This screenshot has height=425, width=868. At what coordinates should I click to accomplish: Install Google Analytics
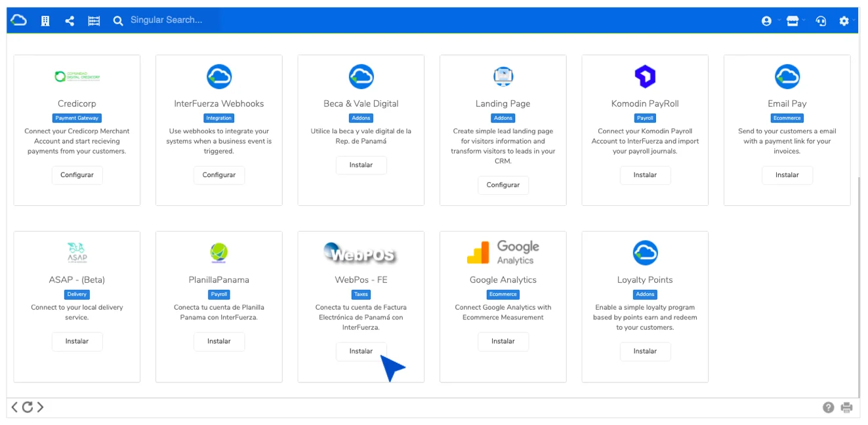(x=503, y=341)
